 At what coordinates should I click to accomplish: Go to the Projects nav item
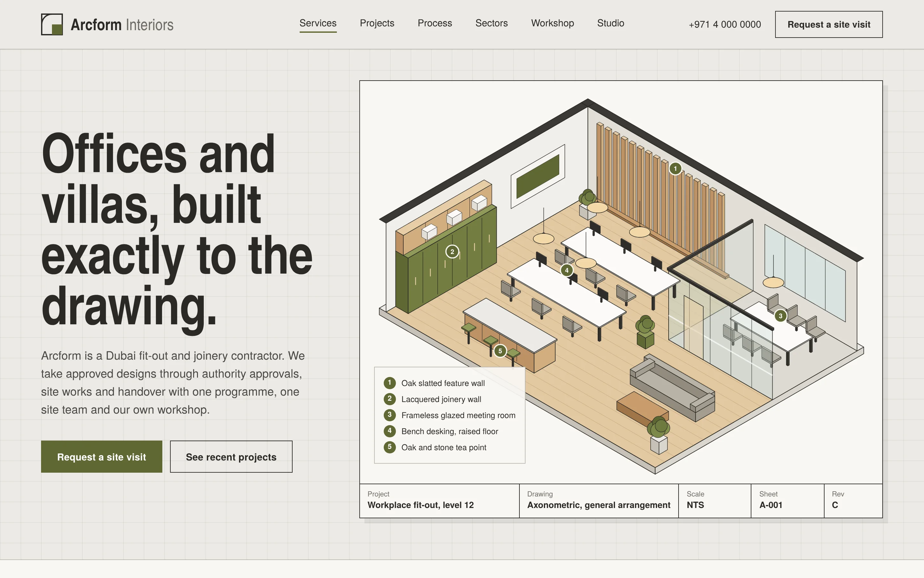point(377,23)
